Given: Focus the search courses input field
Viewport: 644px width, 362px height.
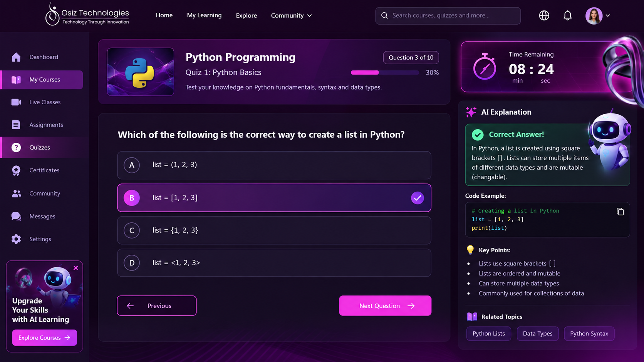Looking at the screenshot, I should click(448, 15).
